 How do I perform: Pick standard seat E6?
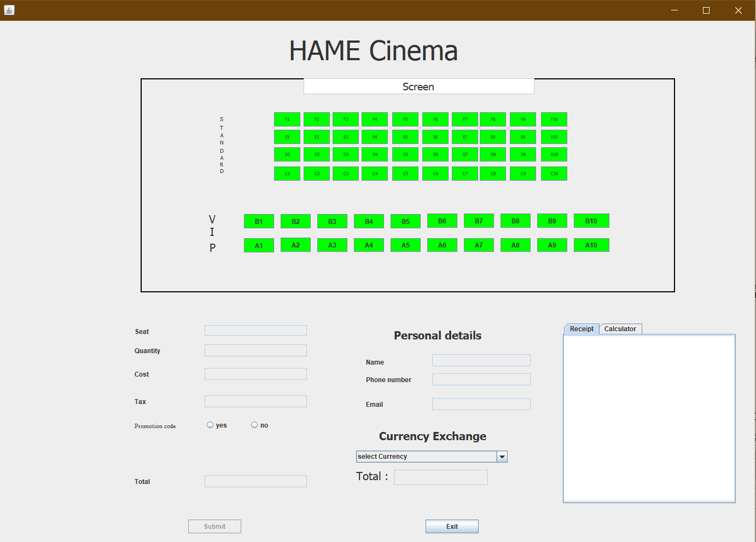pyautogui.click(x=435, y=137)
